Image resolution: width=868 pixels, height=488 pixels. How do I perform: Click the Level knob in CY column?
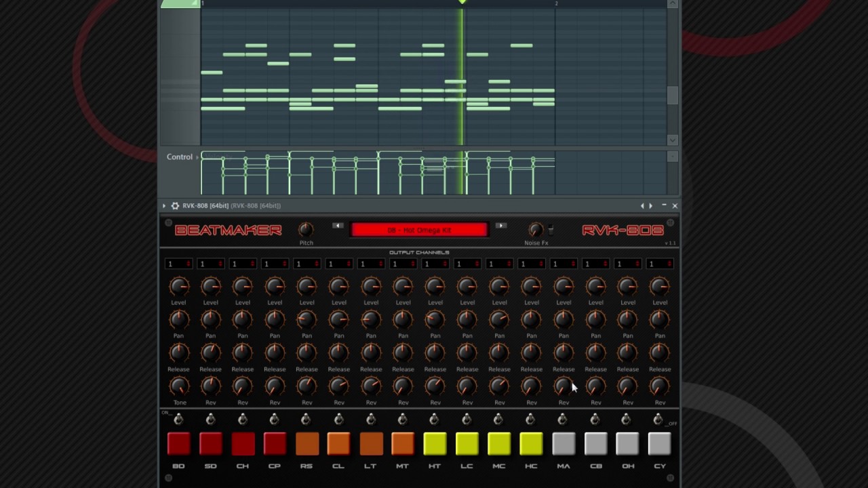tap(660, 286)
